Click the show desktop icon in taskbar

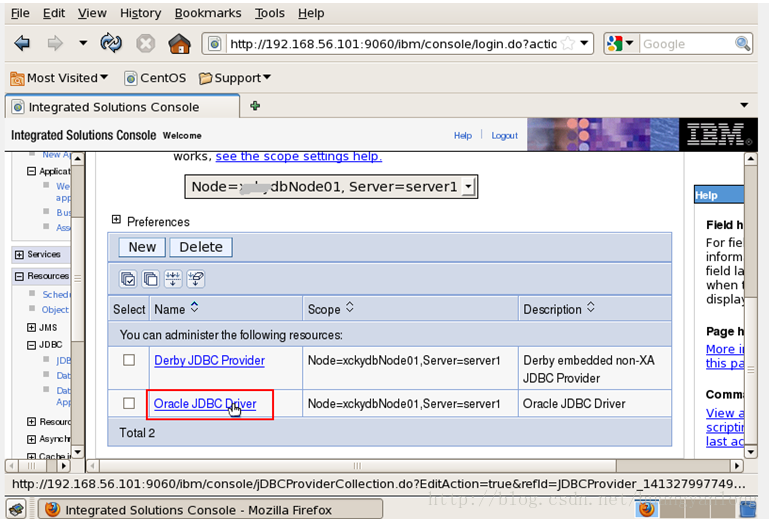17,510
